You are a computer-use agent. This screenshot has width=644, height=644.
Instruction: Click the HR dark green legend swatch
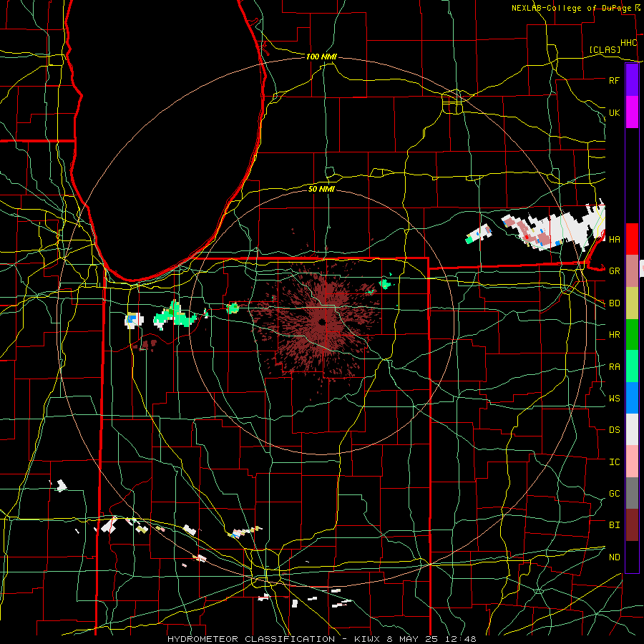tap(632, 334)
